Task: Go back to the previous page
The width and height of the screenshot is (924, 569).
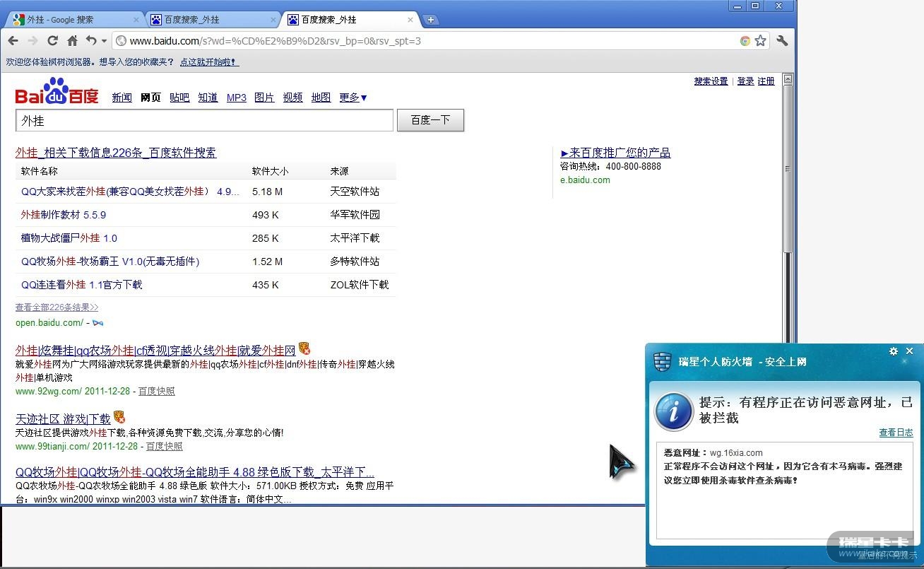Action: click(13, 41)
